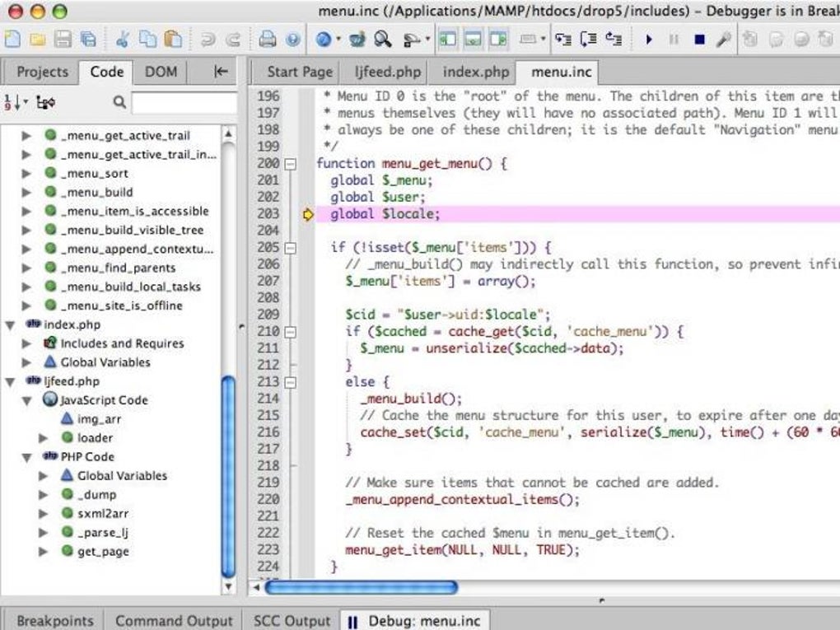Screen dimensions: 840x630
Task: Click the Go/Continue debugging play icon
Action: point(649,39)
